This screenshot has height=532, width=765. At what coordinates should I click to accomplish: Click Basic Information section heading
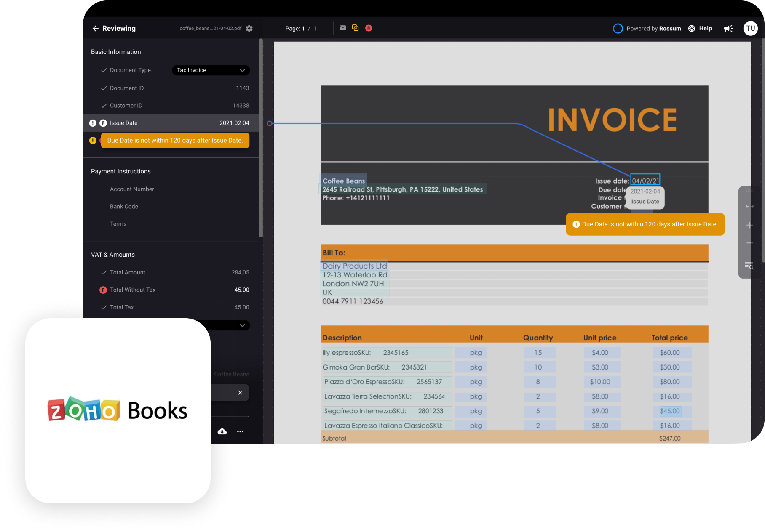coord(116,52)
